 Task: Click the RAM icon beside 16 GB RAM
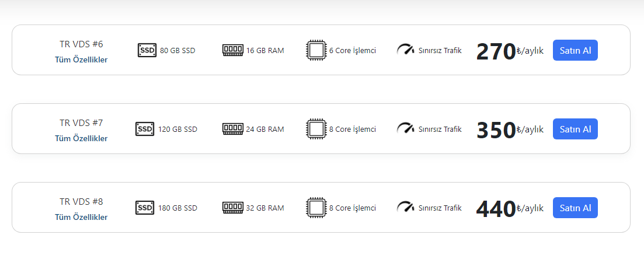pyautogui.click(x=233, y=50)
